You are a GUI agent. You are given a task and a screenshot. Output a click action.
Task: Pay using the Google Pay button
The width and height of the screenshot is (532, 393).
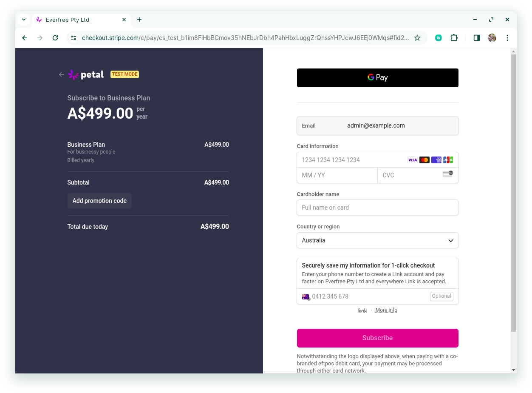[377, 78]
